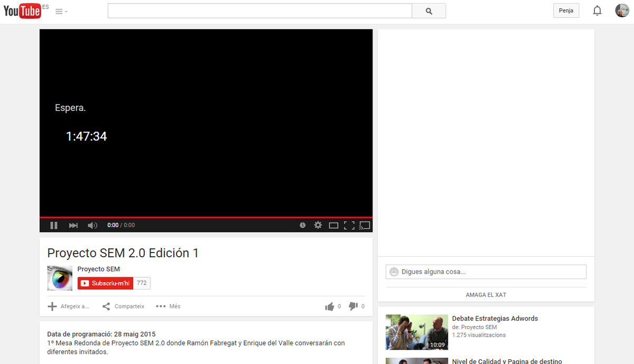This screenshot has height=364, width=634.
Task: Open the YouTube home logo
Action: [22, 11]
